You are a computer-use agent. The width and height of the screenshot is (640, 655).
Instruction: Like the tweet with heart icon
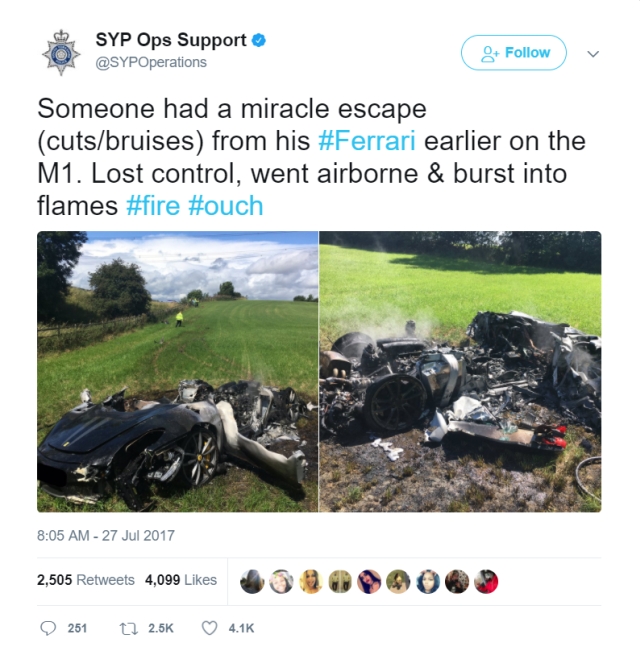(209, 628)
